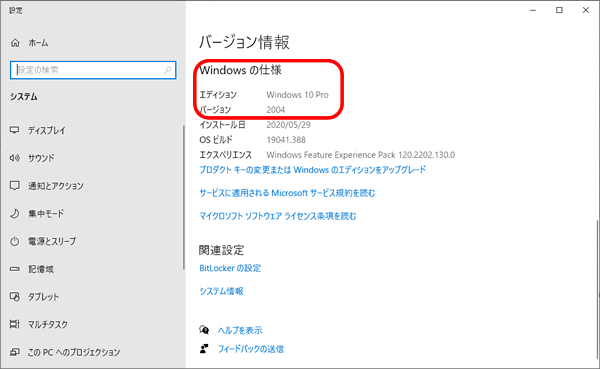Open BitLocker の設定 link
The image size is (600, 369).
[x=230, y=268]
